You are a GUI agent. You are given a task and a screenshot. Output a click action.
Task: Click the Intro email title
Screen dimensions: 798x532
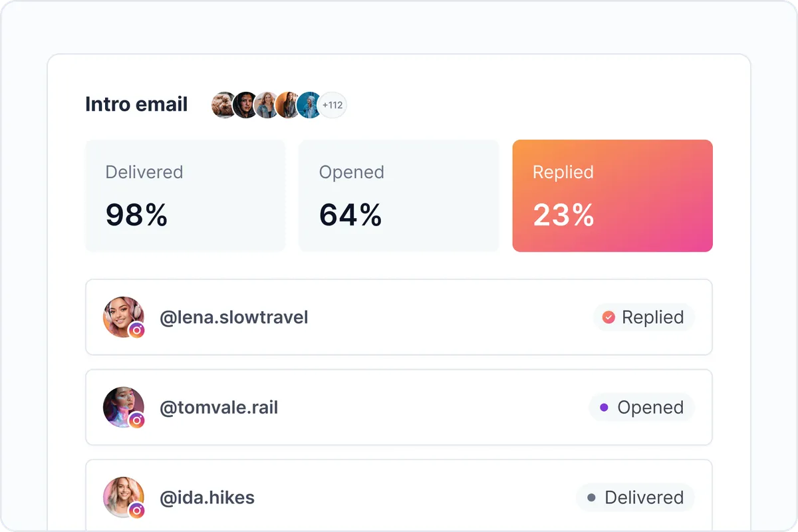tap(136, 104)
